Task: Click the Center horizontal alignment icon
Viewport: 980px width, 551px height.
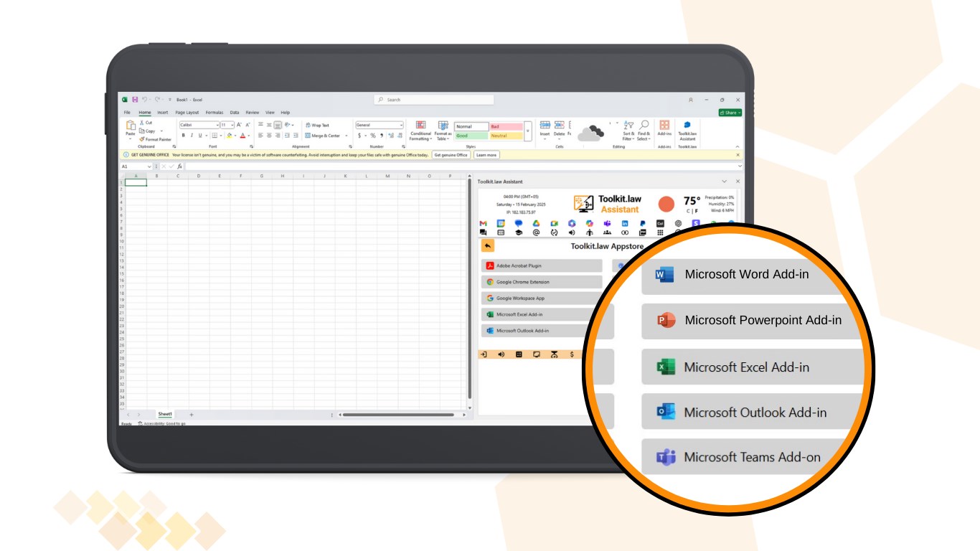Action: (x=269, y=135)
